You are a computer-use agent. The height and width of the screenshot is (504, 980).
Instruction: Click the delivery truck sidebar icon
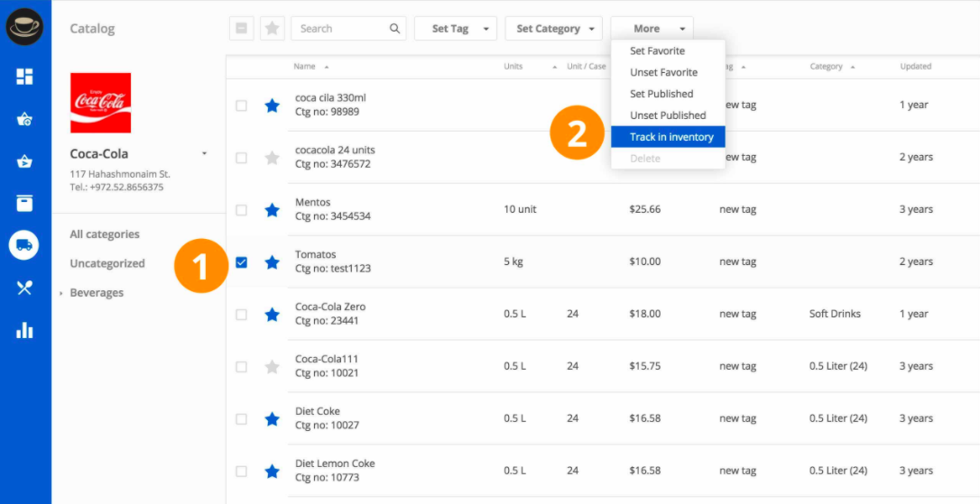pos(24,244)
